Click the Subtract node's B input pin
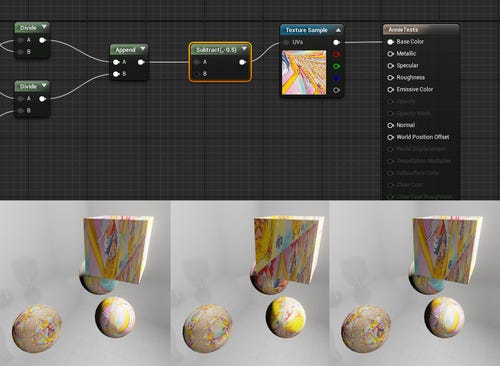Screen dimensions: 500x366 coord(197,74)
